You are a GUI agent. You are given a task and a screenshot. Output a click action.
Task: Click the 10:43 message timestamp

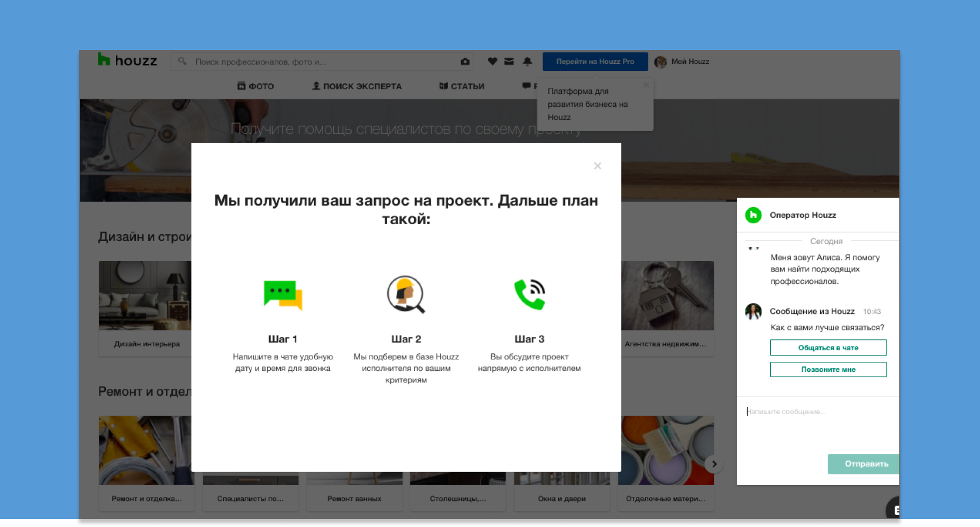tap(872, 311)
